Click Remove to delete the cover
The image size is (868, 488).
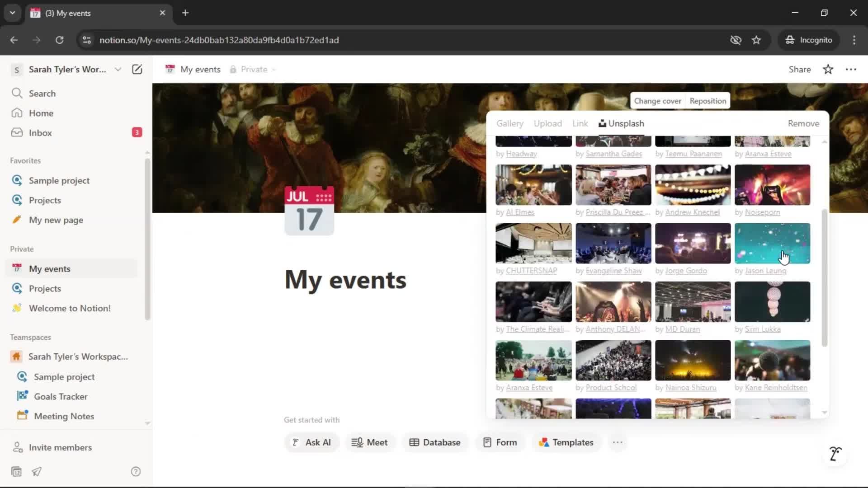(x=803, y=123)
